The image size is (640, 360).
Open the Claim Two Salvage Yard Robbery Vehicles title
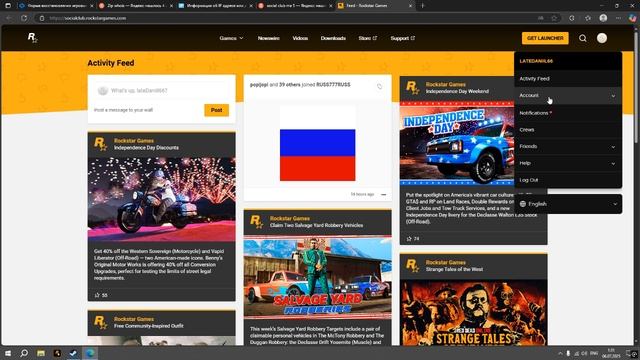point(316,225)
